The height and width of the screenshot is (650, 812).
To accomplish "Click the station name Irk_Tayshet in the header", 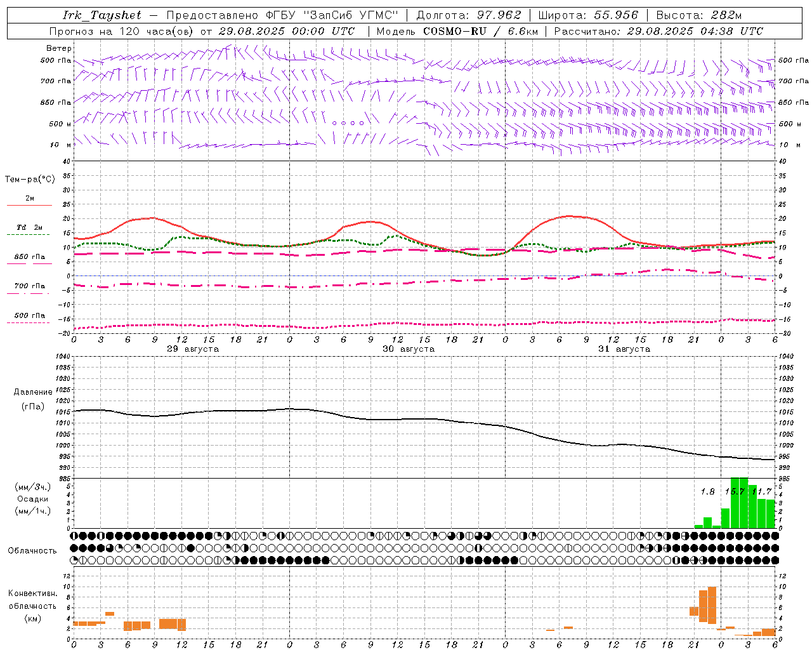I will click(101, 15).
